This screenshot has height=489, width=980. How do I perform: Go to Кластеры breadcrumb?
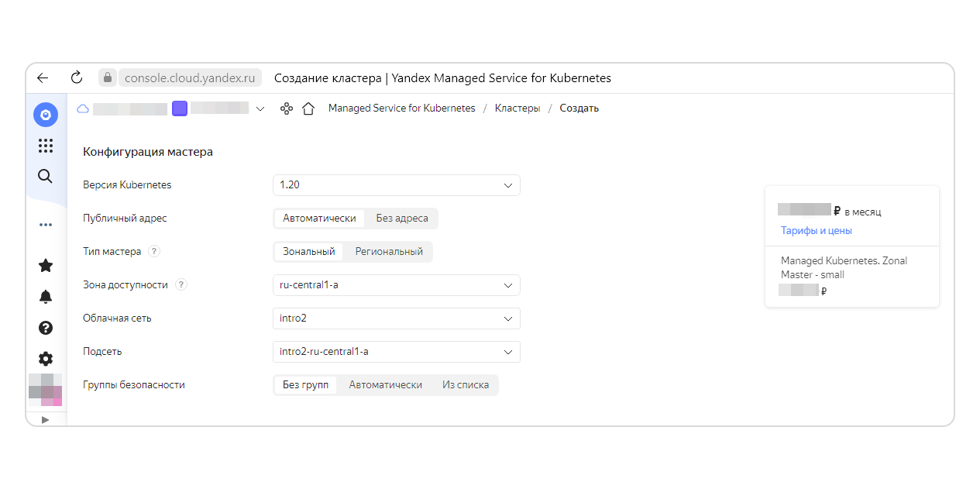[x=518, y=108]
